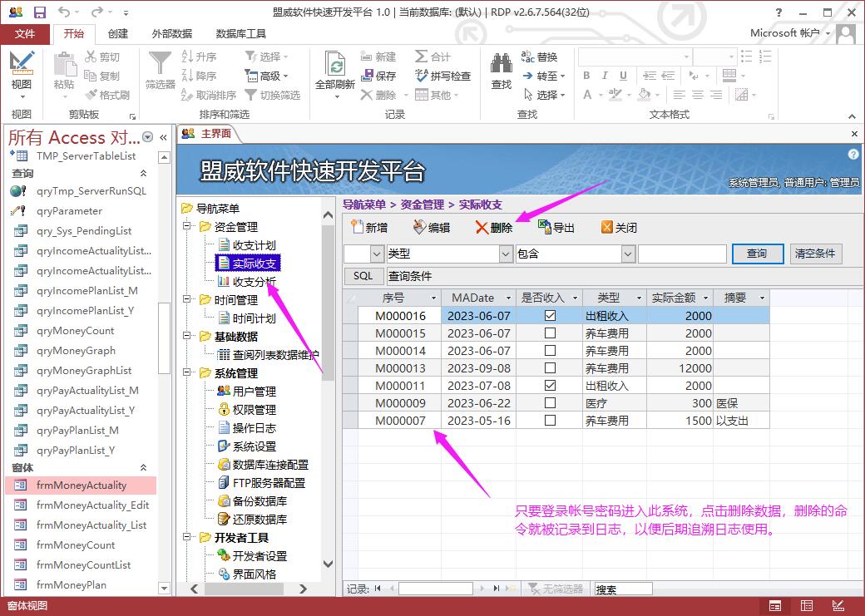
Task: Click the Totals (合计) ribbon button
Action: click(x=432, y=57)
